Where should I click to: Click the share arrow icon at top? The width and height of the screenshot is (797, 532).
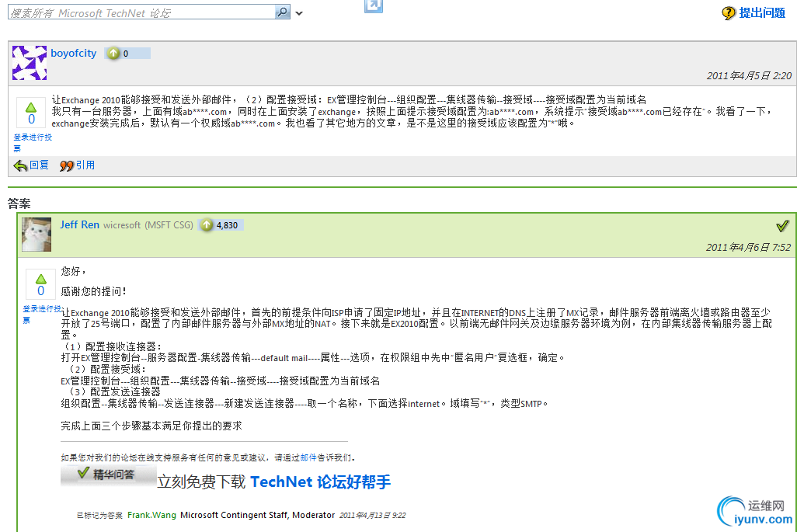click(374, 5)
